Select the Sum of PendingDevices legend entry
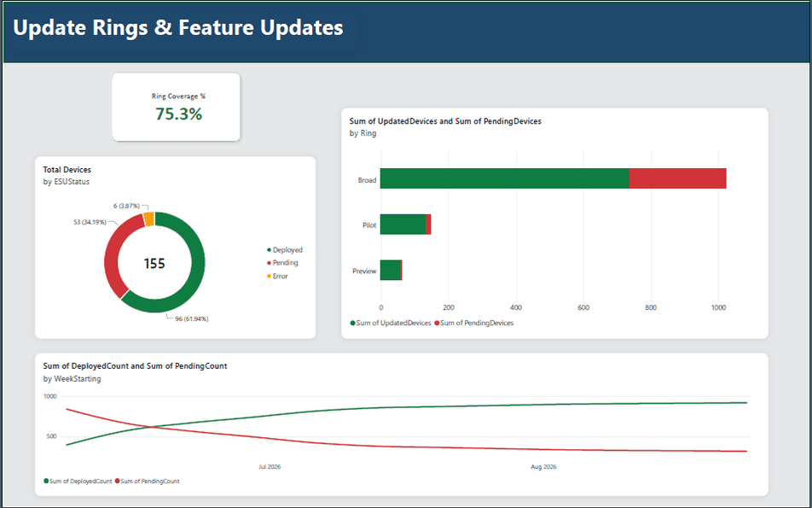 (x=474, y=323)
